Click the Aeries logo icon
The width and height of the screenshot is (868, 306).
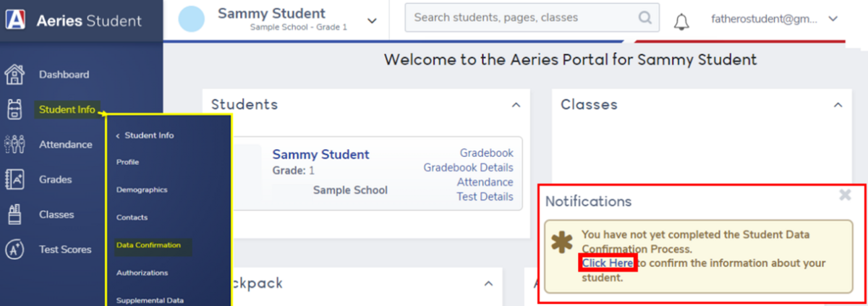(14, 20)
